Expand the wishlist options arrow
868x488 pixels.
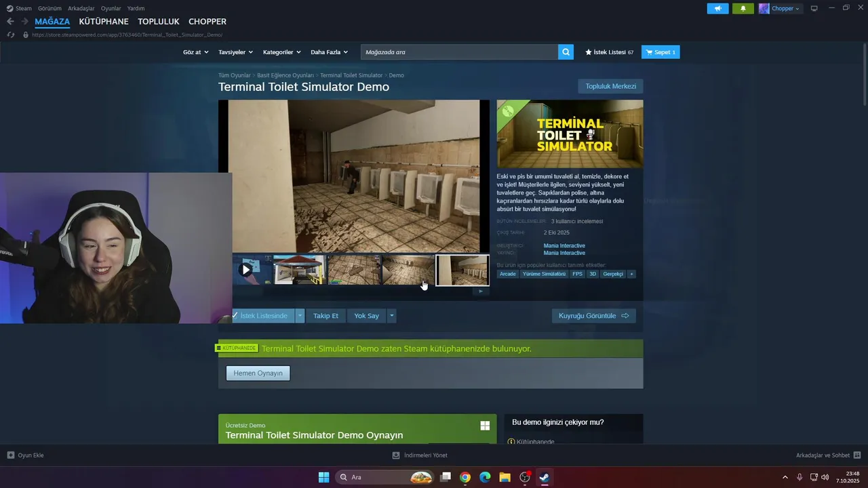[300, 316]
